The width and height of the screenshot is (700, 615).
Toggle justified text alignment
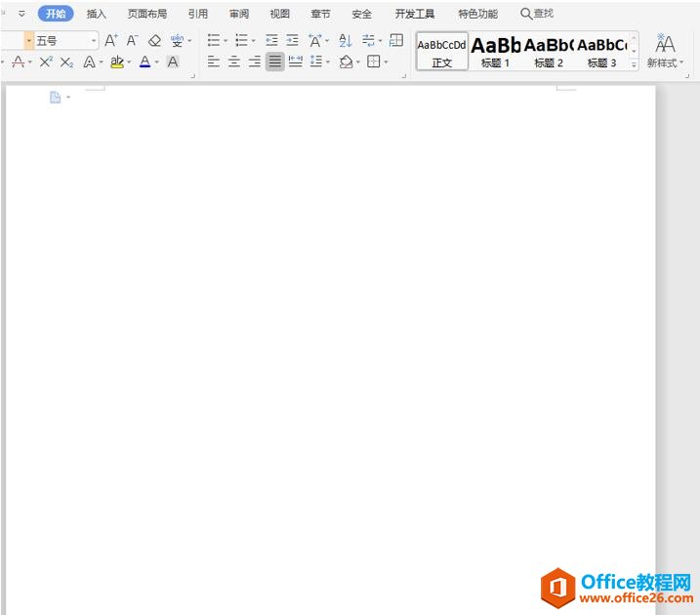pyautogui.click(x=274, y=61)
